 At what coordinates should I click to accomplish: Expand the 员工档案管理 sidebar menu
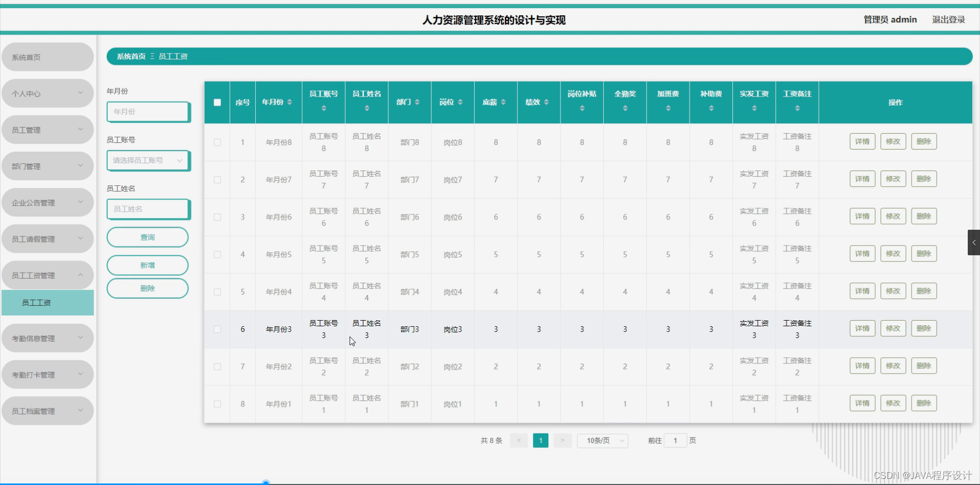tap(47, 411)
